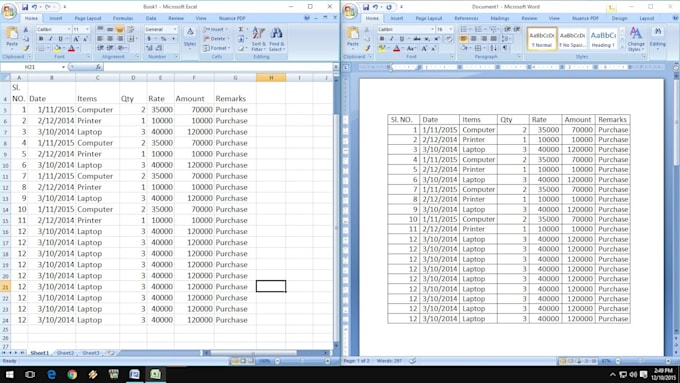680x383 pixels.
Task: Click Numbering list icon in Word
Action: [x=478, y=29]
